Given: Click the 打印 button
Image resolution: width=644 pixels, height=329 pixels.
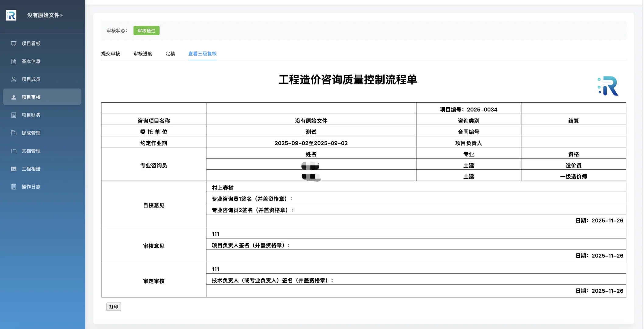Looking at the screenshot, I should [114, 307].
